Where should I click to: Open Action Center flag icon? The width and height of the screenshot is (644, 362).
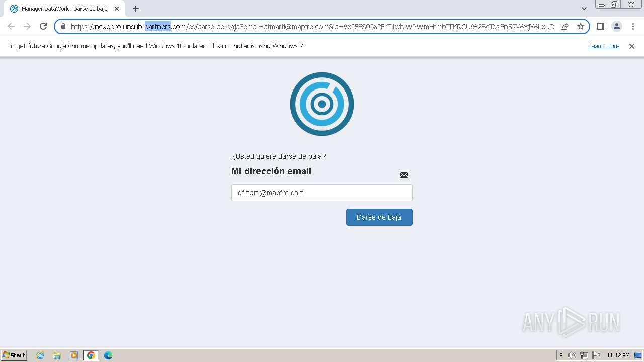596,355
